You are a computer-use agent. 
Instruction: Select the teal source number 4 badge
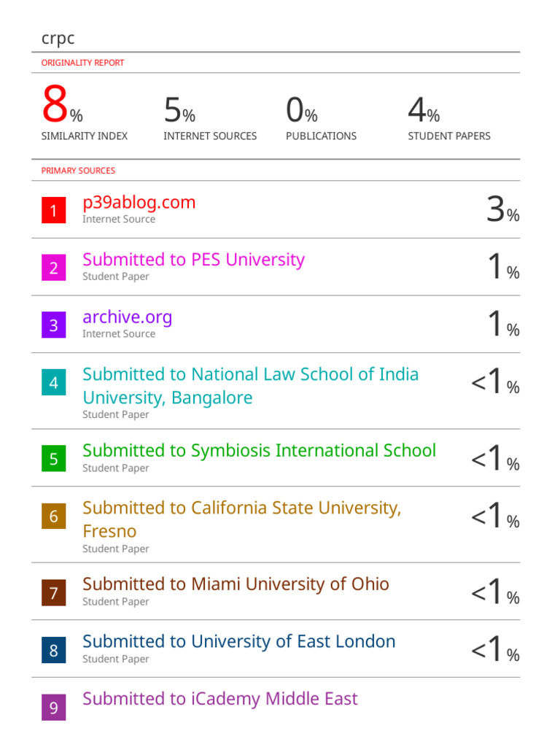click(53, 383)
